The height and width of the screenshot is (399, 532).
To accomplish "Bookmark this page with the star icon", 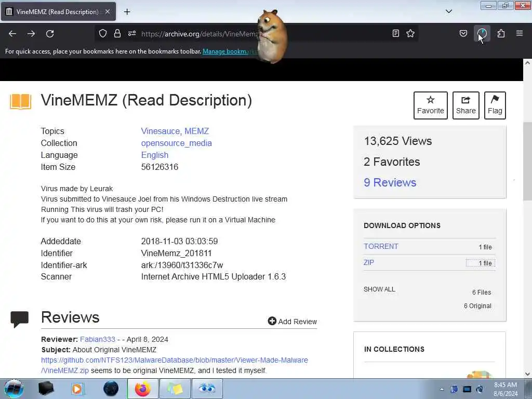I will point(410,33).
